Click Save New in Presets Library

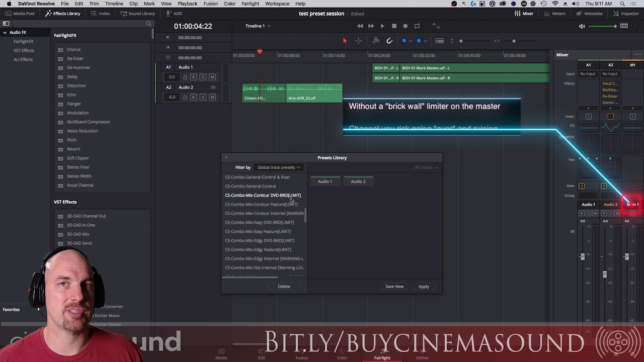click(394, 287)
